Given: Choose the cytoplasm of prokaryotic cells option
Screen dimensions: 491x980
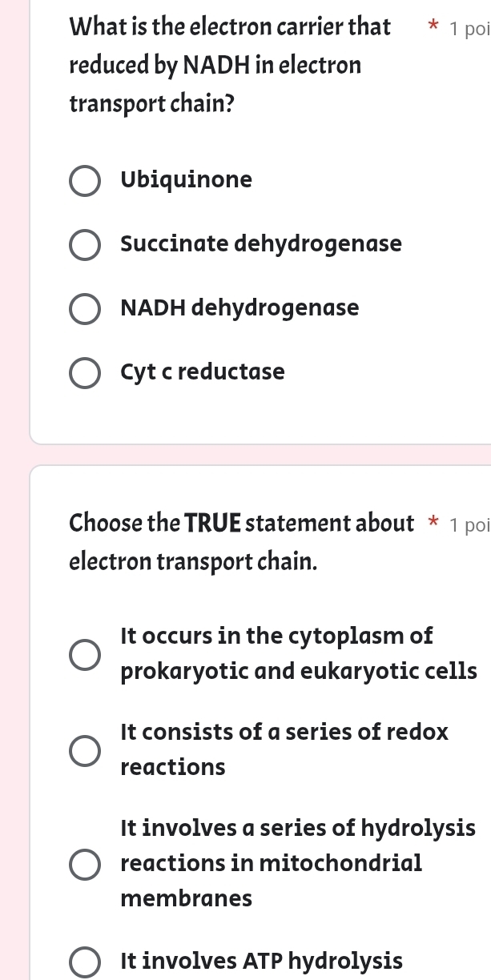Looking at the screenshot, I should (85, 654).
